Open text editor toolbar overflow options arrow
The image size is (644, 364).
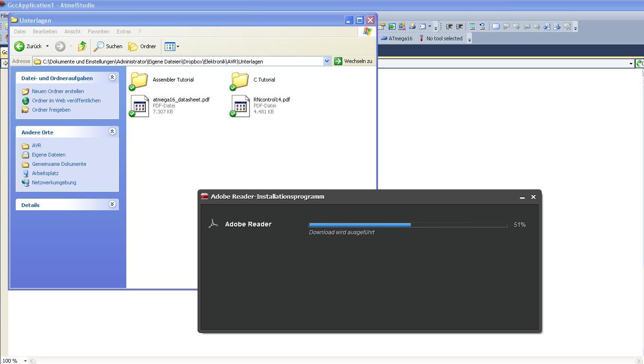click(x=576, y=27)
